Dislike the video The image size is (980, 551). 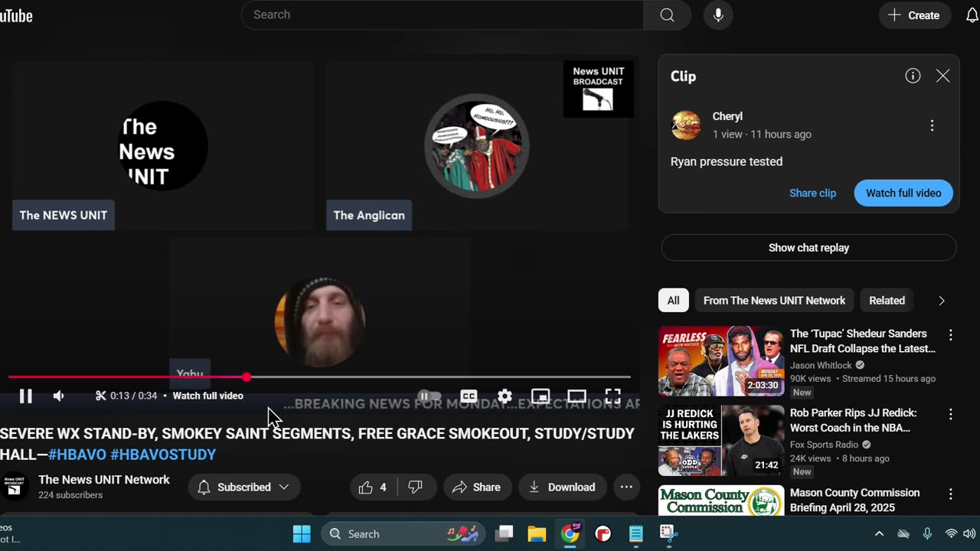(x=415, y=487)
